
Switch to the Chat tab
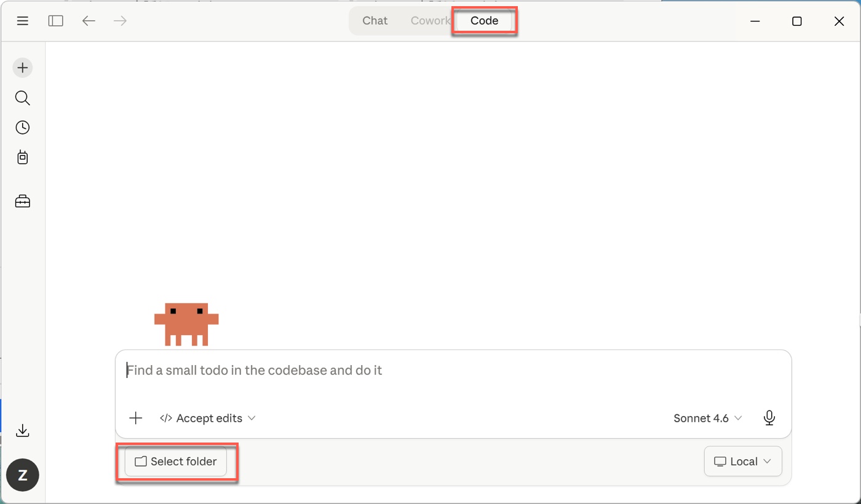pos(375,21)
